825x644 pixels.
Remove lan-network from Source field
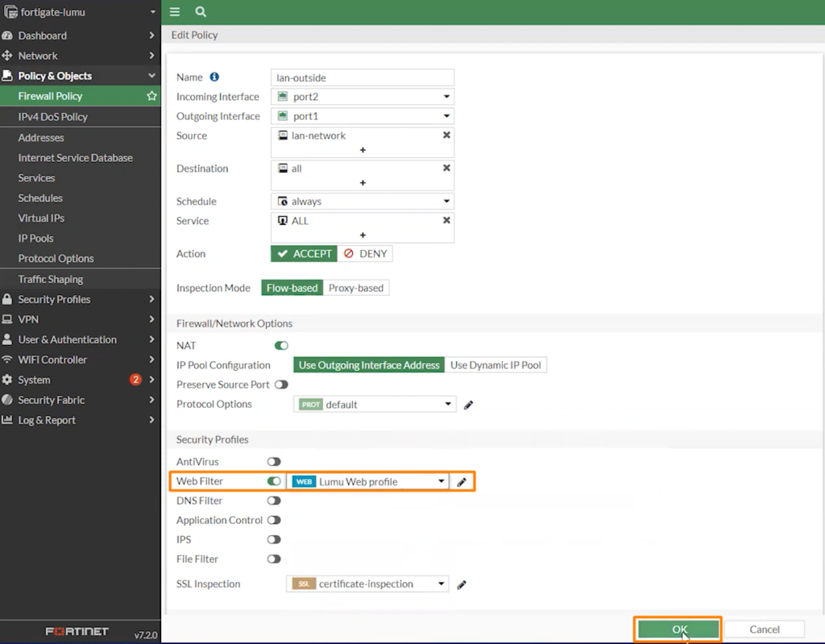pos(446,135)
